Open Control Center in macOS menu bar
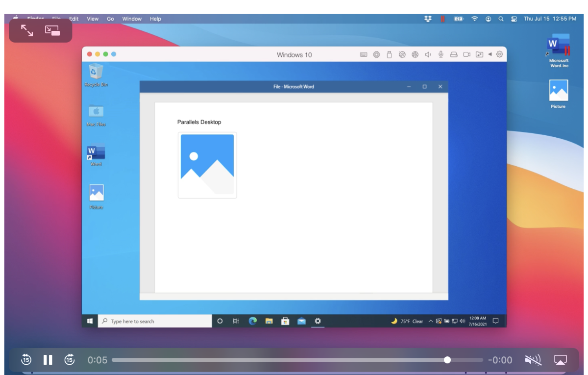This screenshot has width=588, height=375. 514,19
